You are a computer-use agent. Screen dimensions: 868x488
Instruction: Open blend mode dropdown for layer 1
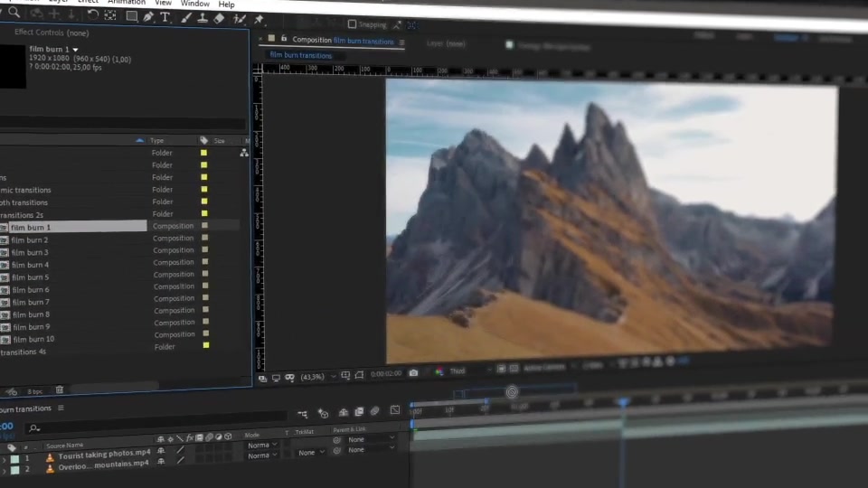[262, 446]
